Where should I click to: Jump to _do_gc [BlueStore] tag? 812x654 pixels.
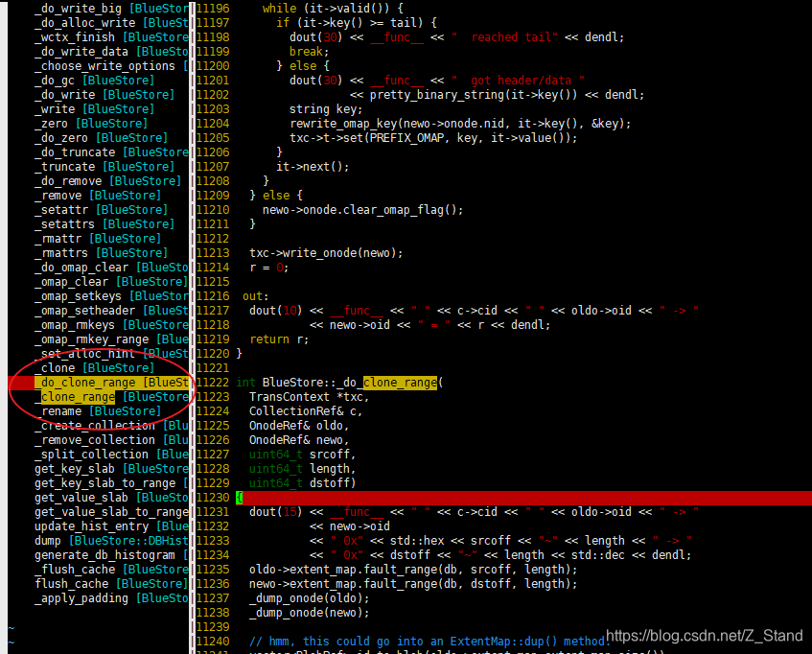(94, 81)
